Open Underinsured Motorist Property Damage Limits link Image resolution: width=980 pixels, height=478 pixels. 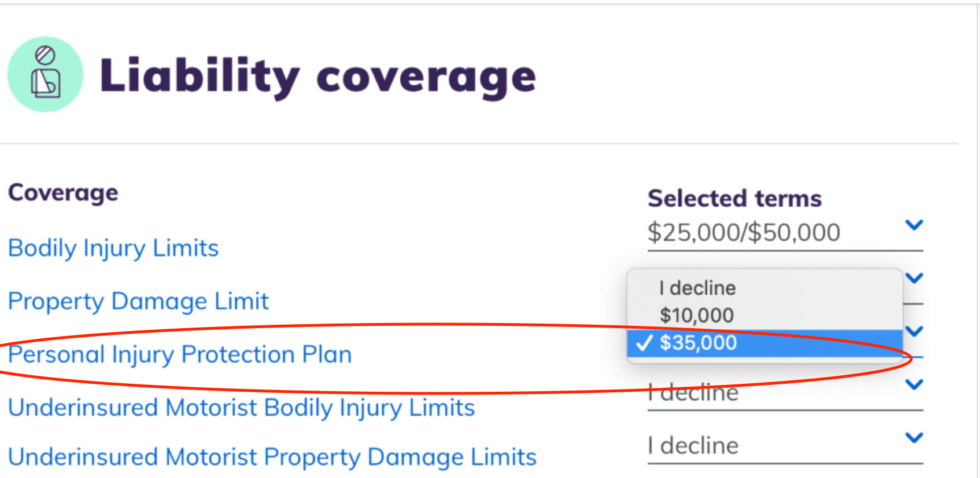(x=272, y=457)
